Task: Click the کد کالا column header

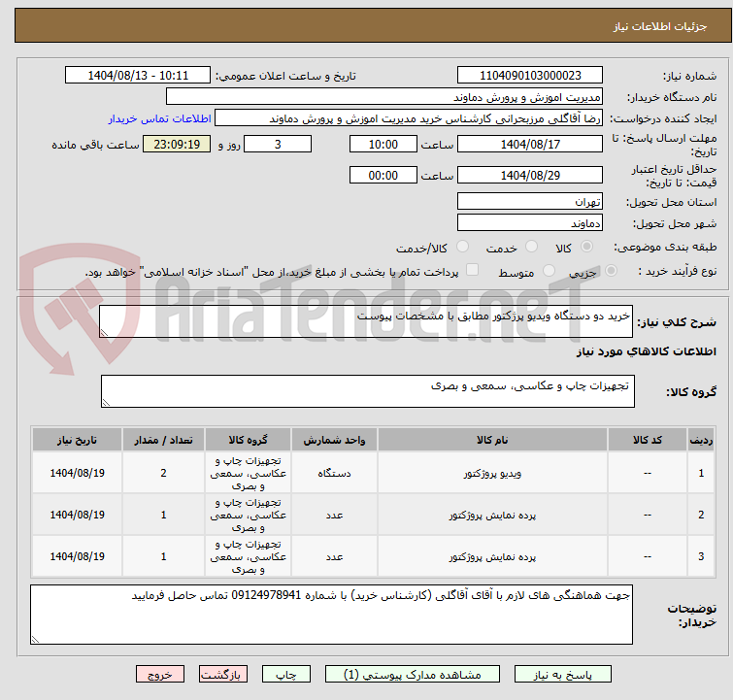Action: [648, 440]
